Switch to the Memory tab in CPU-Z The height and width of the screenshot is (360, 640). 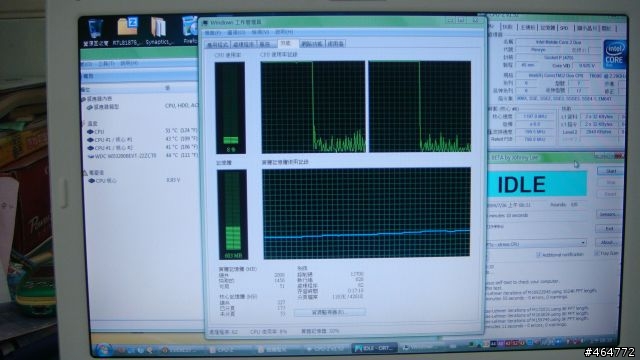pyautogui.click(x=547, y=28)
